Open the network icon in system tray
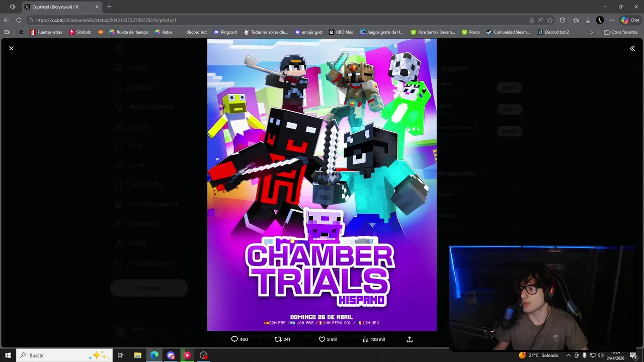Image resolution: width=644 pixels, height=362 pixels. [x=592, y=355]
